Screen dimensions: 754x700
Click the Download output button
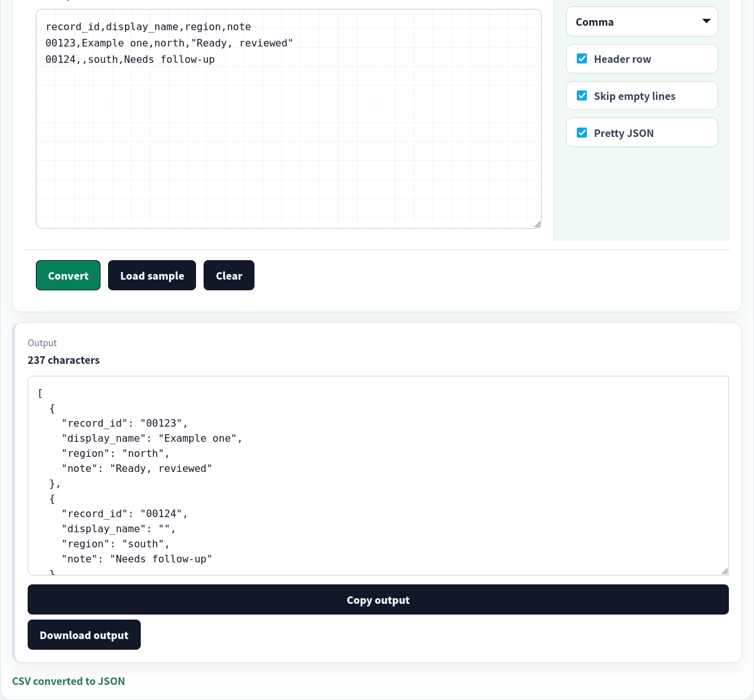click(x=84, y=635)
